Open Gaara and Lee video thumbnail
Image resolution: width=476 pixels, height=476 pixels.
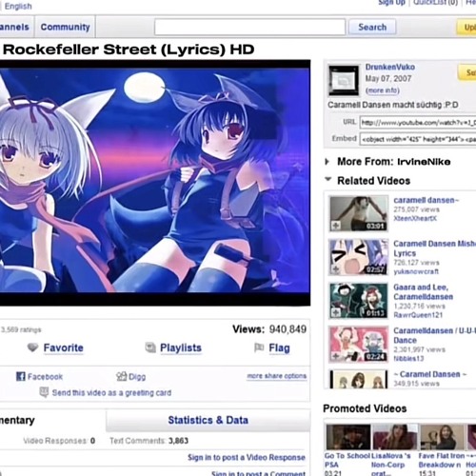(x=359, y=301)
